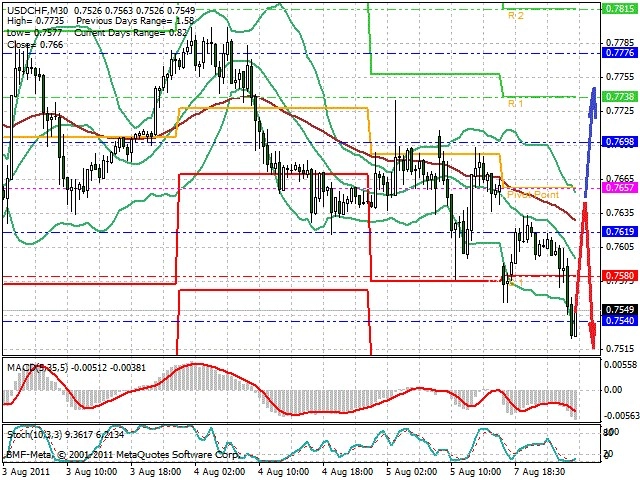This screenshot has width=640, height=480.
Task: Select the blue 0.7776 level tag
Action: [x=620, y=53]
